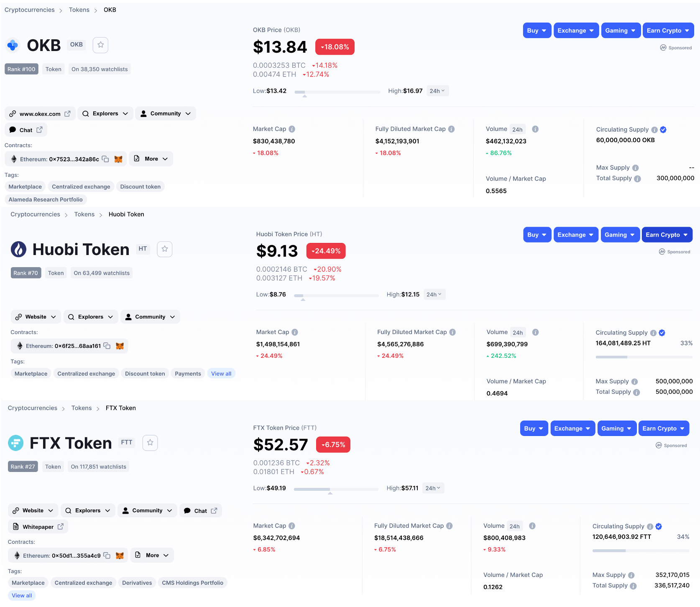Viewport: 700px width, 607px height.
Task: Open Cryptocurrencies from the FTX Token breadcrumb
Action: (32, 408)
